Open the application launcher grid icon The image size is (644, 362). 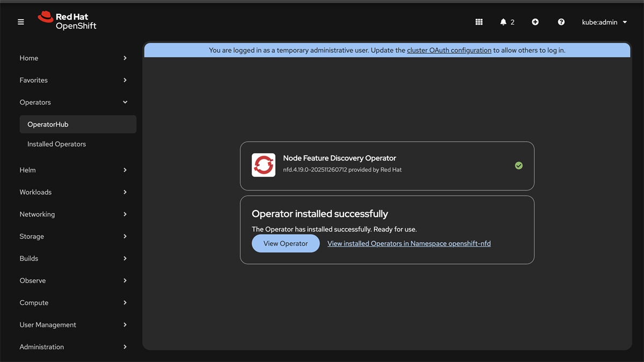479,22
